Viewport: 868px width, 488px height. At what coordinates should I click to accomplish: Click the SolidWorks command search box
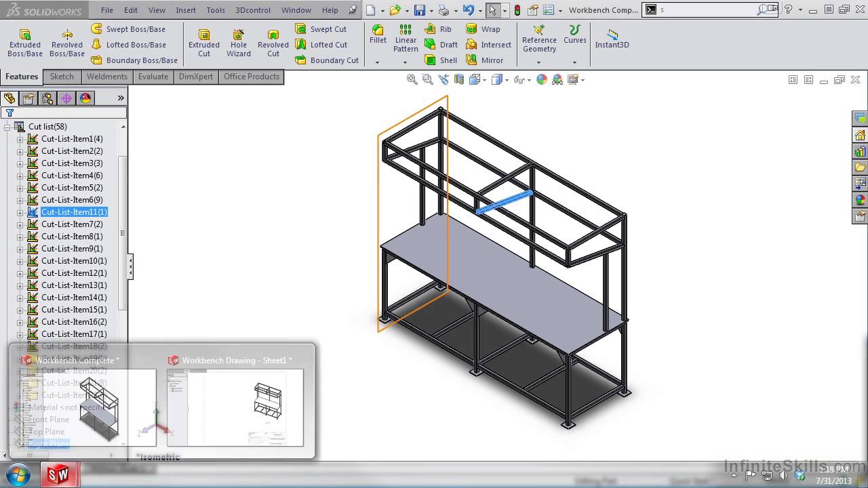click(x=709, y=10)
